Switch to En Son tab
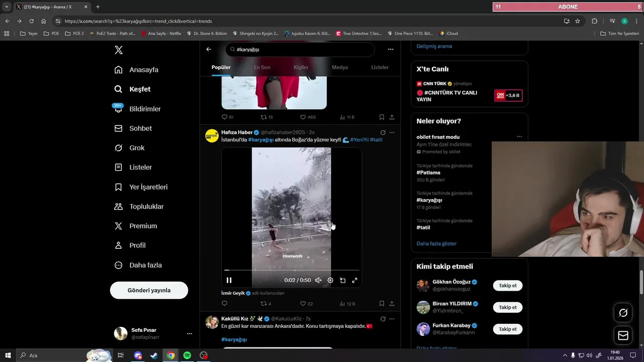The width and height of the screenshot is (644, 362). (262, 67)
